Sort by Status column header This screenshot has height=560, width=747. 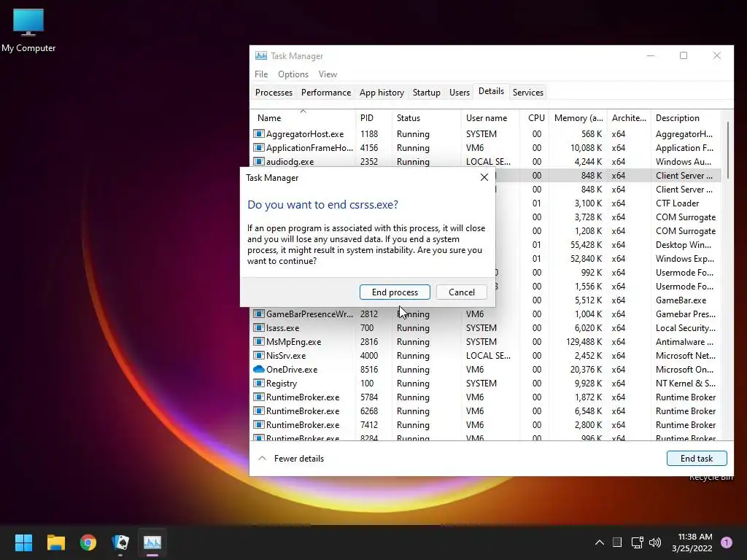(427, 117)
